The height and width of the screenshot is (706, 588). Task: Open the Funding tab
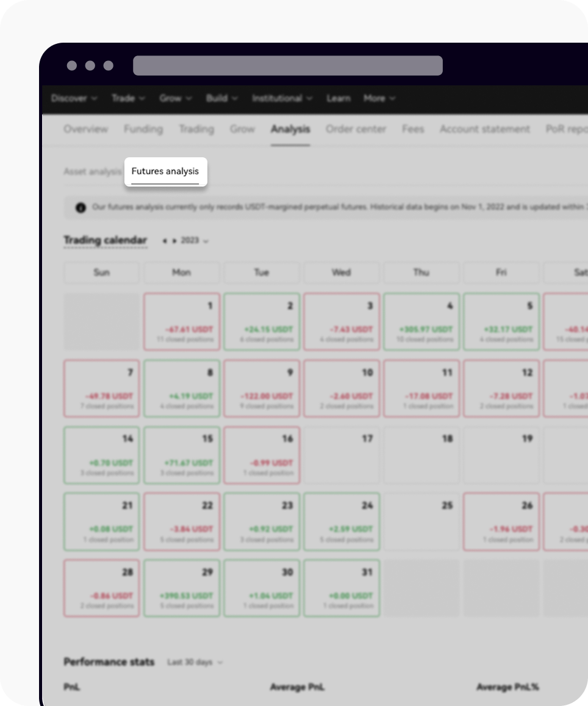[143, 129]
